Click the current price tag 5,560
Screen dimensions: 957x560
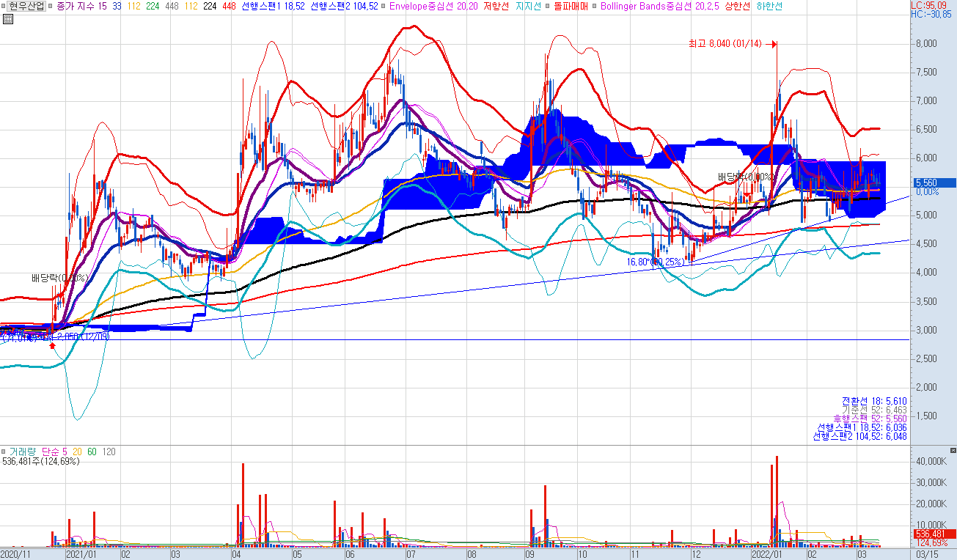(934, 183)
